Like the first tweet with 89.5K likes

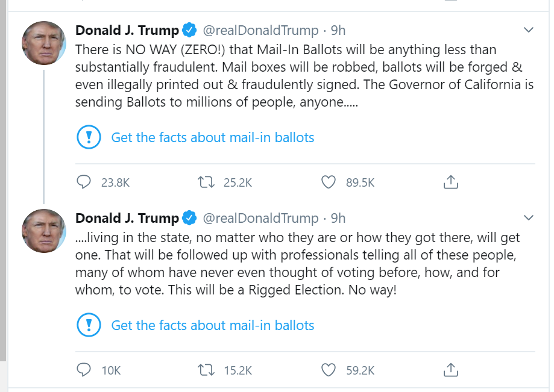click(329, 182)
